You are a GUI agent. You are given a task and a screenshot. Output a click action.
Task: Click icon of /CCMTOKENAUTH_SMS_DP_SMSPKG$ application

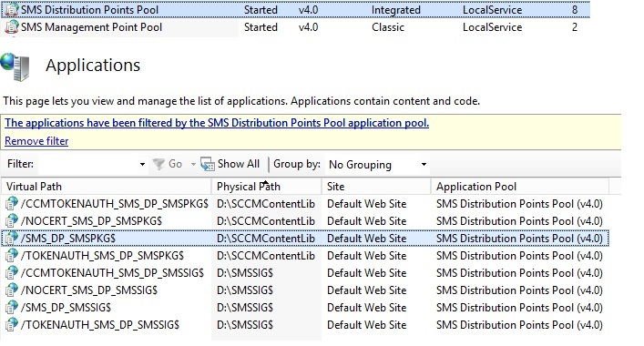pyautogui.click(x=12, y=204)
